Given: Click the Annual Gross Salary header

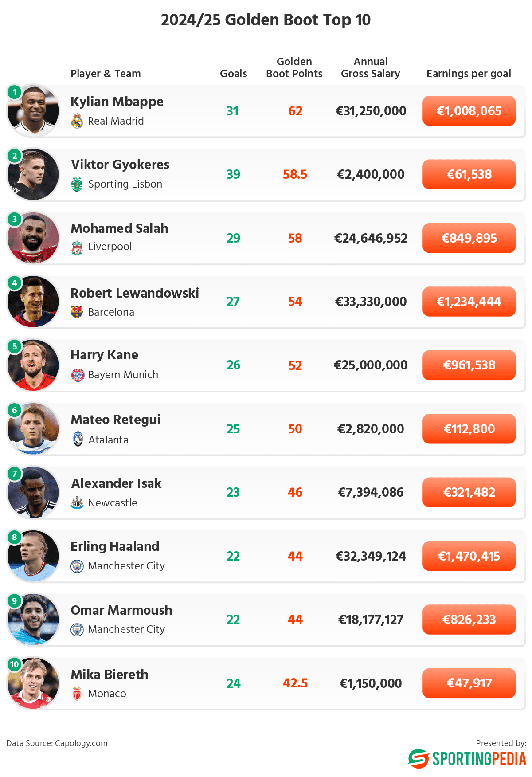Looking at the screenshot, I should (371, 68).
